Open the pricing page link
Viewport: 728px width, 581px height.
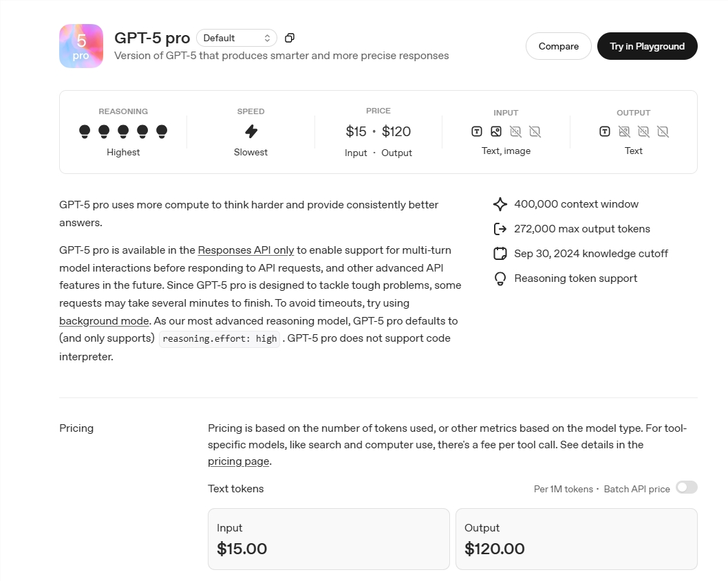click(237, 461)
